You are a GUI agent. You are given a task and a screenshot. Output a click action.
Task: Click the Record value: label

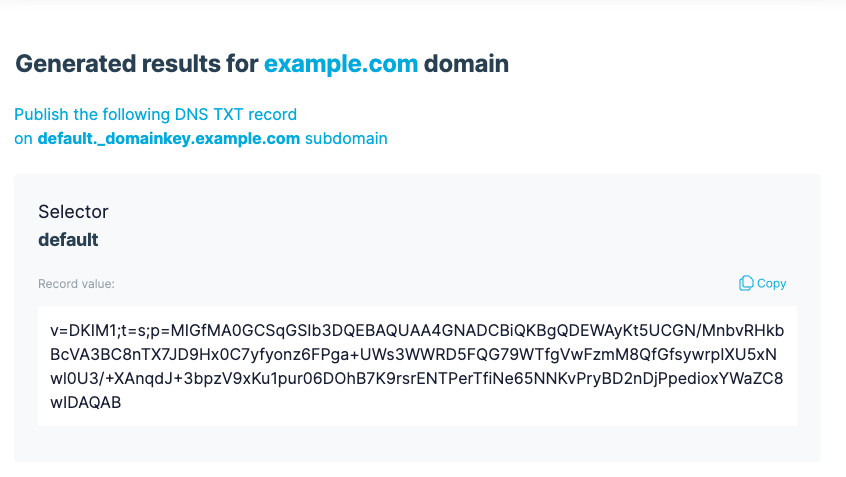click(77, 284)
